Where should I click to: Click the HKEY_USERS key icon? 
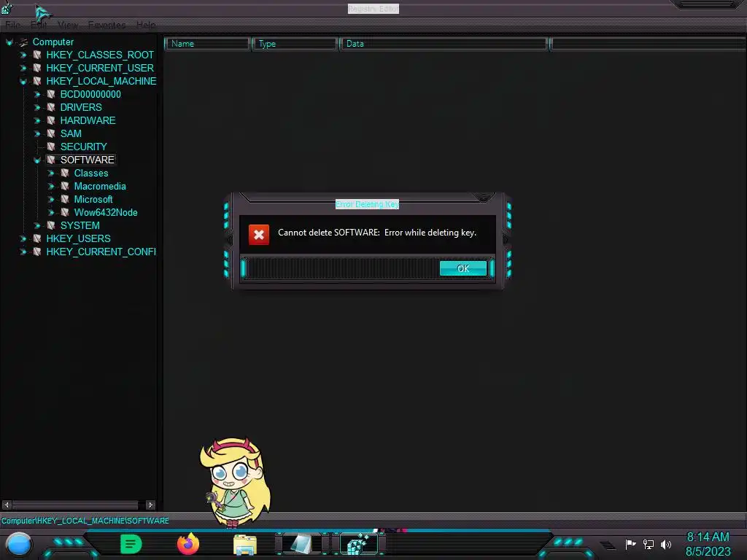pyautogui.click(x=37, y=238)
